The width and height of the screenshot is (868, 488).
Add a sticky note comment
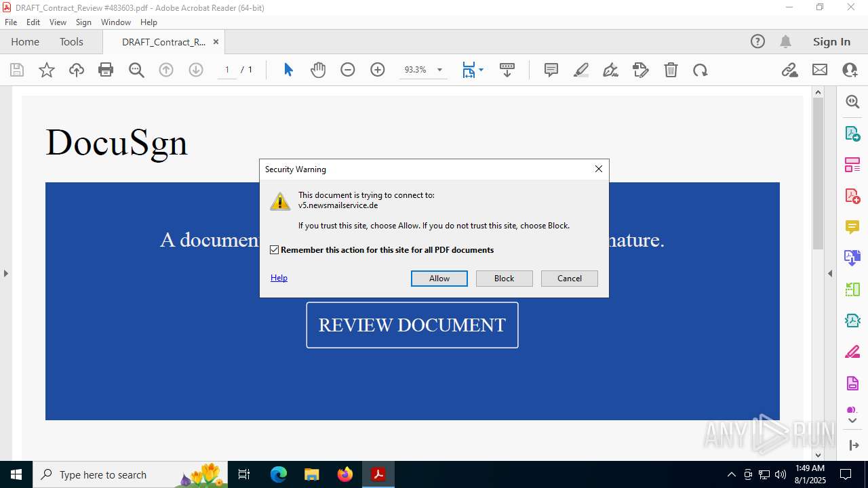[551, 70]
